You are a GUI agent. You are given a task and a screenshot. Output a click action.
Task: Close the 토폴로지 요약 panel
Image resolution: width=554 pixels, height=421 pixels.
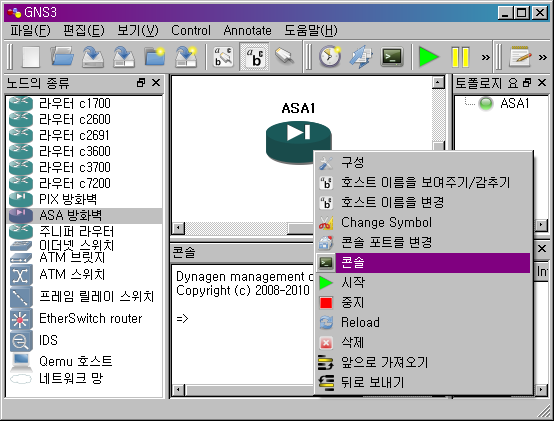[x=542, y=83]
